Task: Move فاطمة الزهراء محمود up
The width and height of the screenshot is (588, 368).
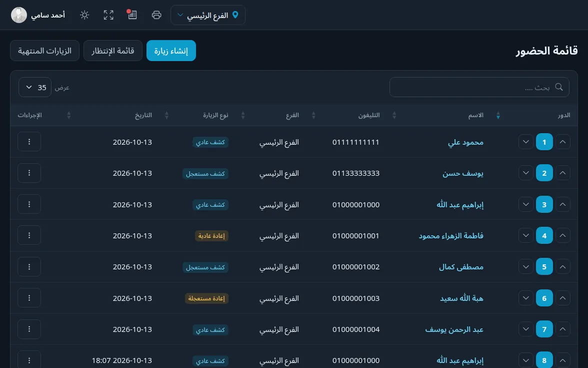Action: (x=562, y=235)
